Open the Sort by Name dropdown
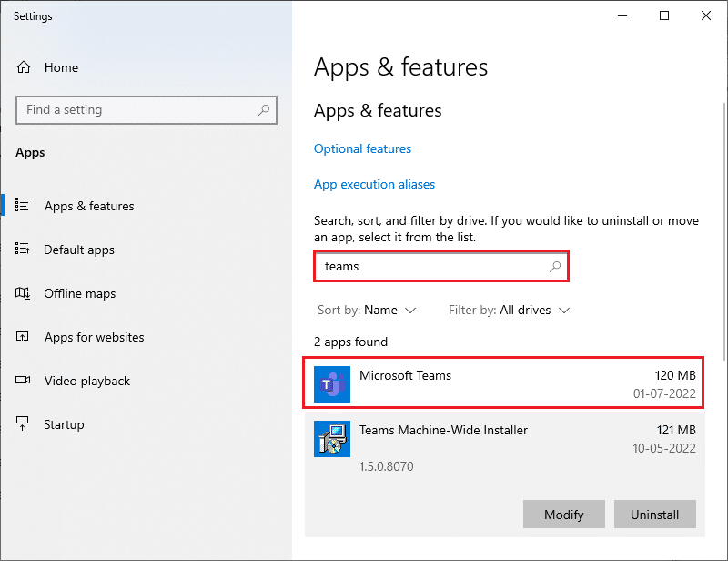Image resolution: width=728 pixels, height=561 pixels. [367, 310]
